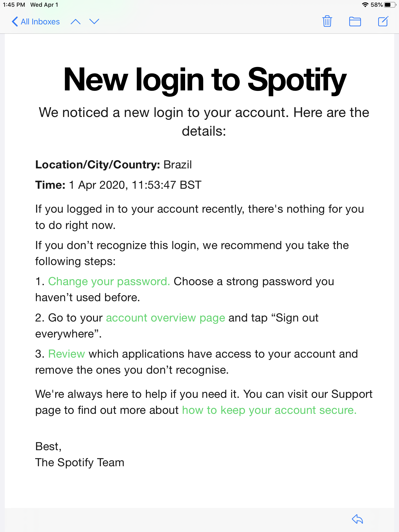Tap the "Wed Apr 1" date
Image resolution: width=399 pixels, height=532 pixels.
44,5
